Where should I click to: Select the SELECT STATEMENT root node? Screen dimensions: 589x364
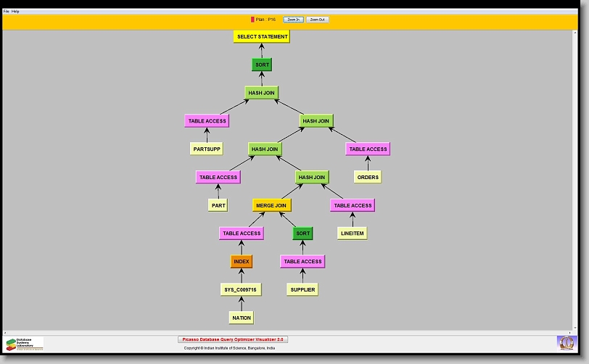pyautogui.click(x=262, y=36)
